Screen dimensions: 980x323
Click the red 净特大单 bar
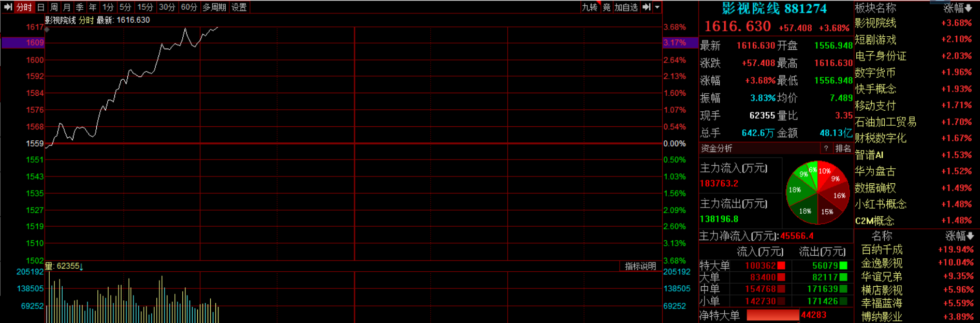click(x=772, y=315)
